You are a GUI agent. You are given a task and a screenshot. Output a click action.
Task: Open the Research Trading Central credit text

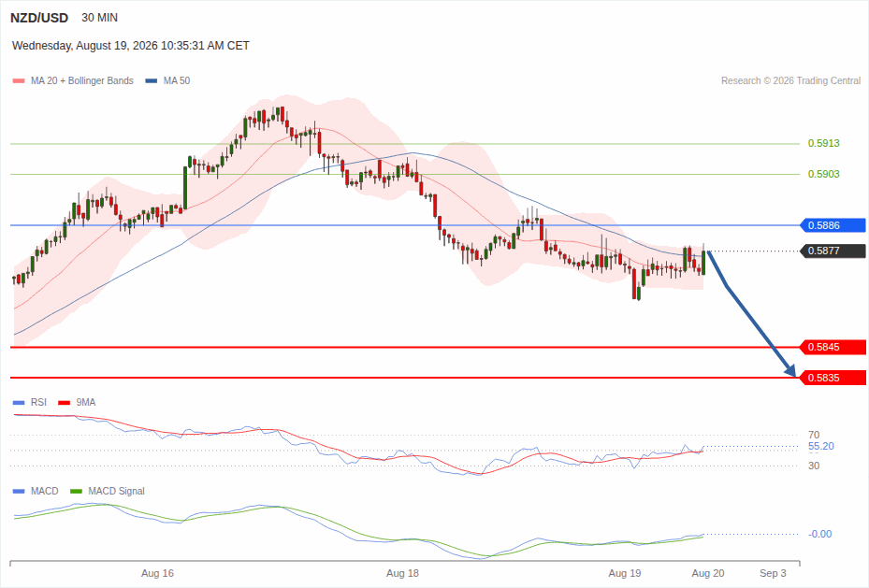[790, 80]
